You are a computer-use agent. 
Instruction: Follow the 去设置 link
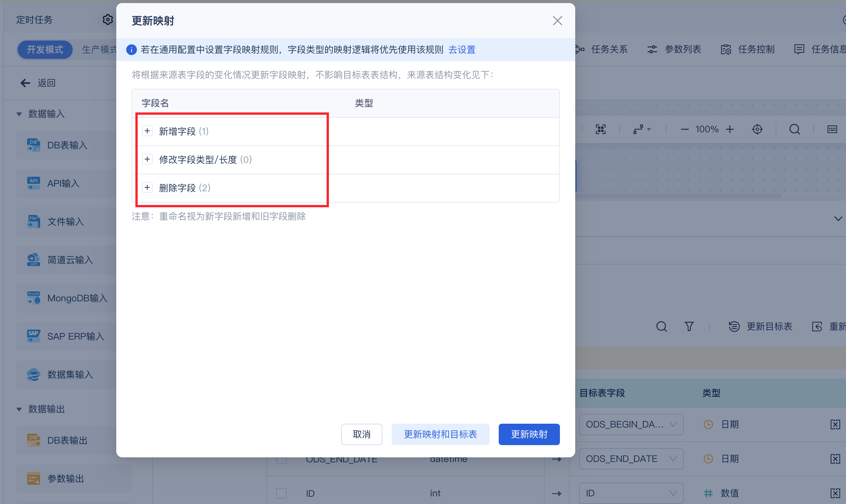(x=462, y=50)
